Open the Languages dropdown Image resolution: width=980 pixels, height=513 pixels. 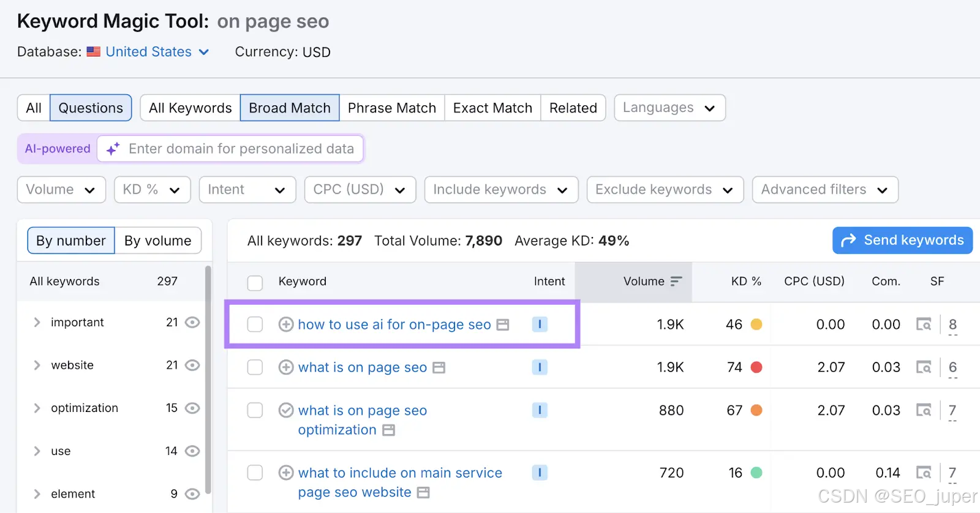tap(669, 108)
